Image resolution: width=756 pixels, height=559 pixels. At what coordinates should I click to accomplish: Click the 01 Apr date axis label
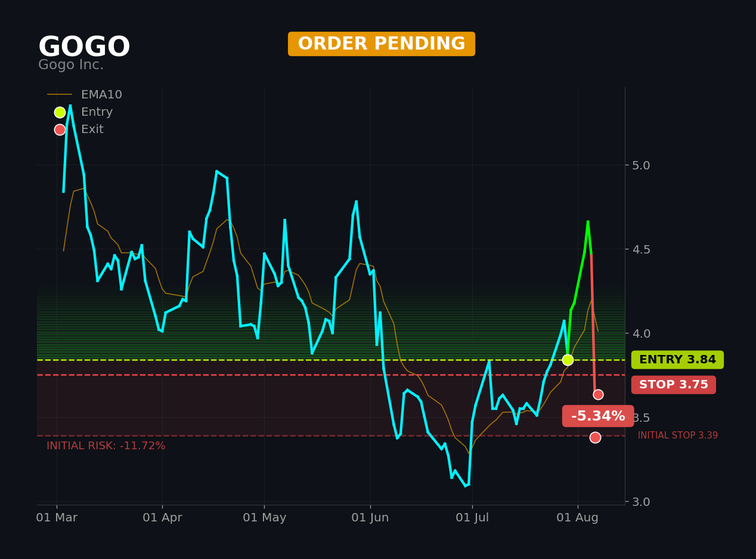coord(162,518)
